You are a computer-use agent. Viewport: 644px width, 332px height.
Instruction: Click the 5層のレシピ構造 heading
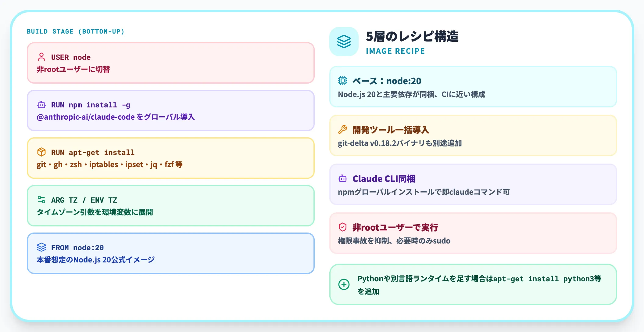412,36
